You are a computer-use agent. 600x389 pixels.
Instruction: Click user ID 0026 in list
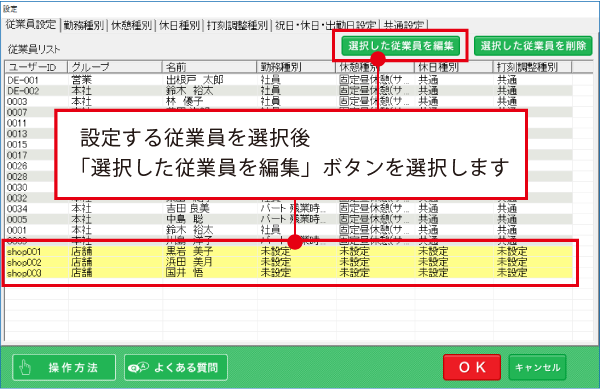(17, 166)
